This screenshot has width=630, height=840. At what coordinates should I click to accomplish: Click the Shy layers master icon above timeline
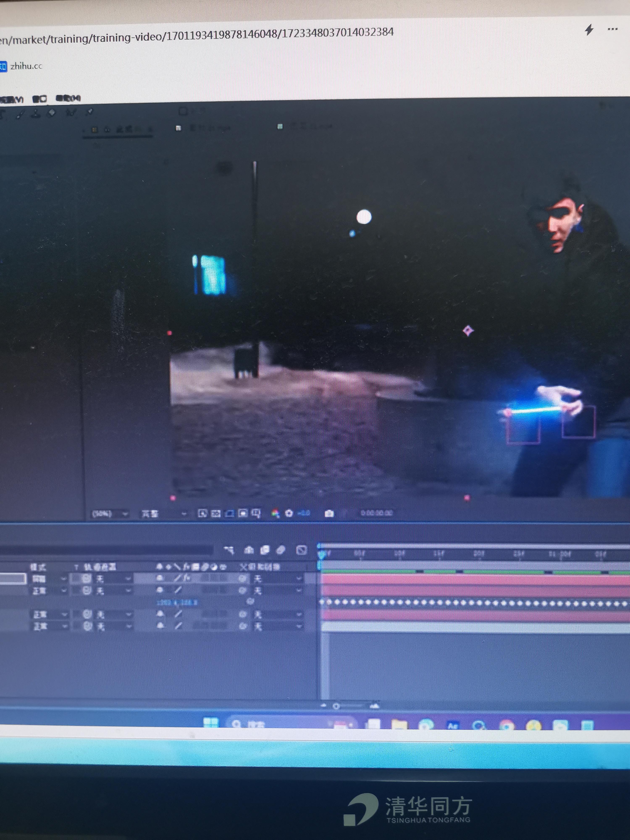point(249,550)
